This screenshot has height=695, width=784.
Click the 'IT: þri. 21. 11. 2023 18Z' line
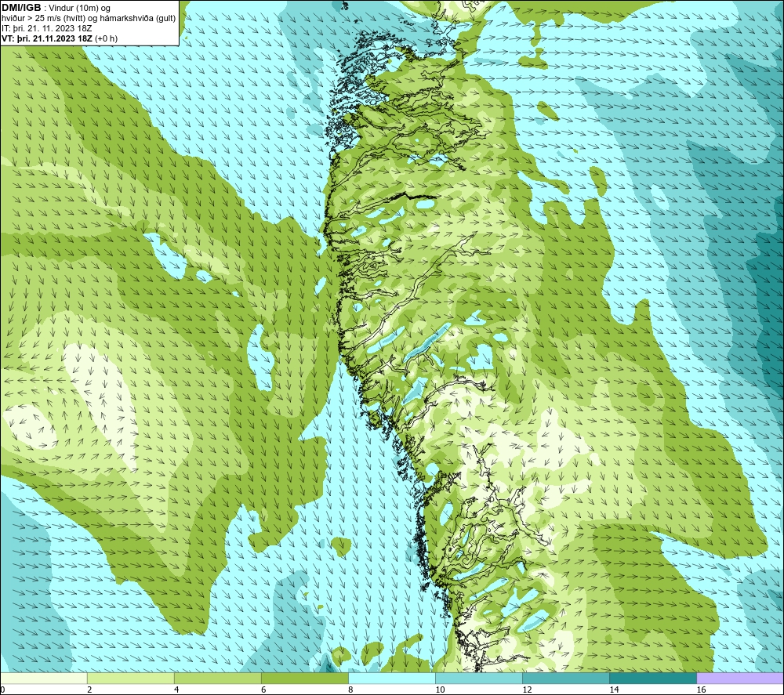(46, 28)
